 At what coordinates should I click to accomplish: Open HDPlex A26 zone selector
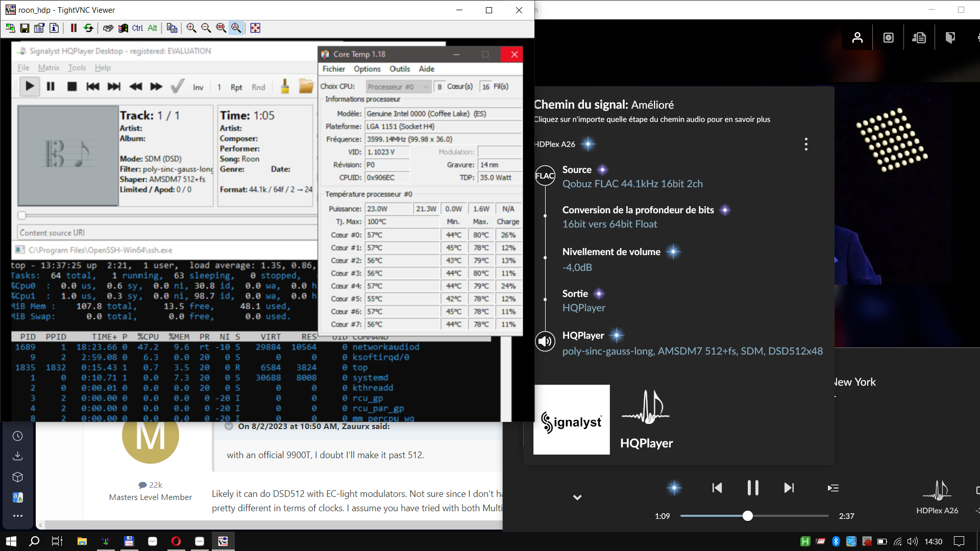coord(937,497)
